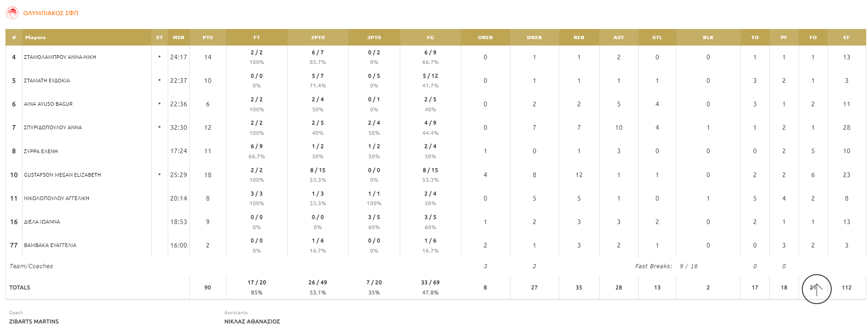The height and width of the screenshot is (328, 868).
Task: Click the REB column header
Action: click(579, 38)
